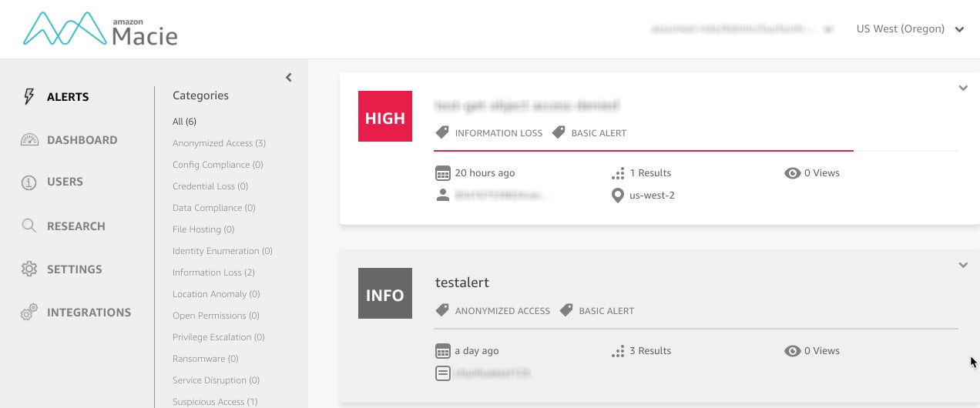Viewport: 980px width, 408px height.
Task: Show All (6) alerts
Action: [184, 122]
